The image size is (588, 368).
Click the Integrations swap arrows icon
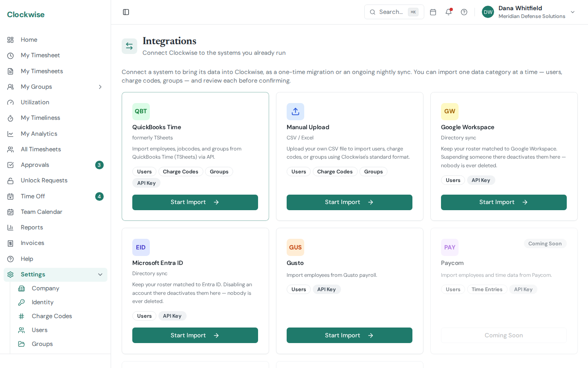point(129,46)
